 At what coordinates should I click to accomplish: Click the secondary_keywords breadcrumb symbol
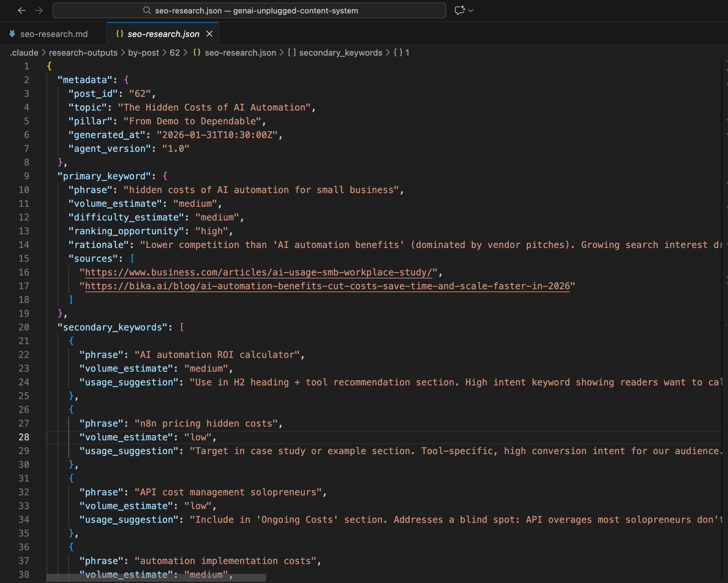click(x=340, y=53)
